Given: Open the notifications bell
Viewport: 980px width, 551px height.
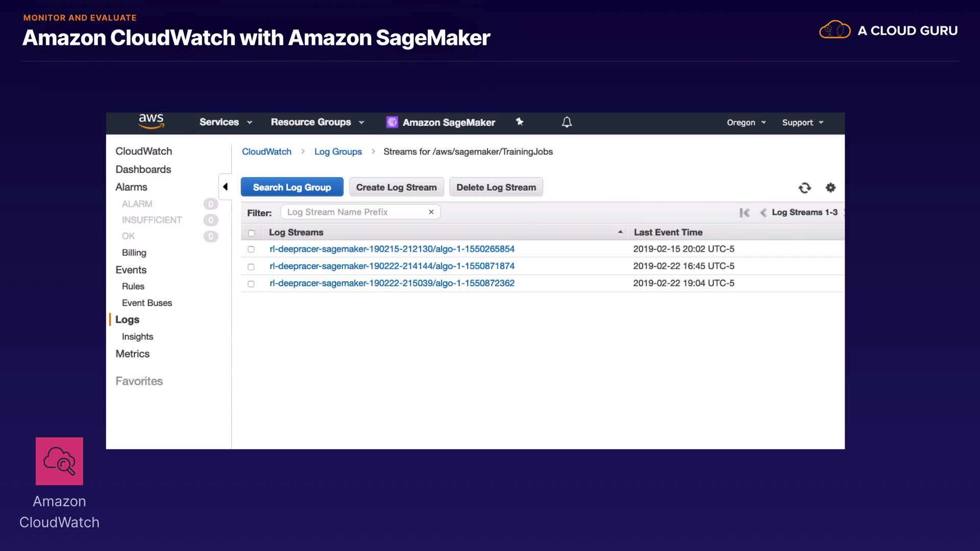Looking at the screenshot, I should tap(567, 122).
